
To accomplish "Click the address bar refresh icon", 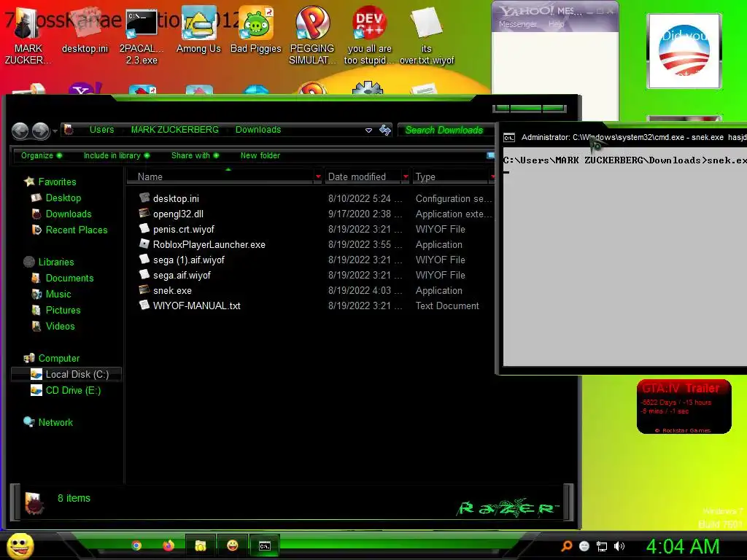I will click(385, 130).
